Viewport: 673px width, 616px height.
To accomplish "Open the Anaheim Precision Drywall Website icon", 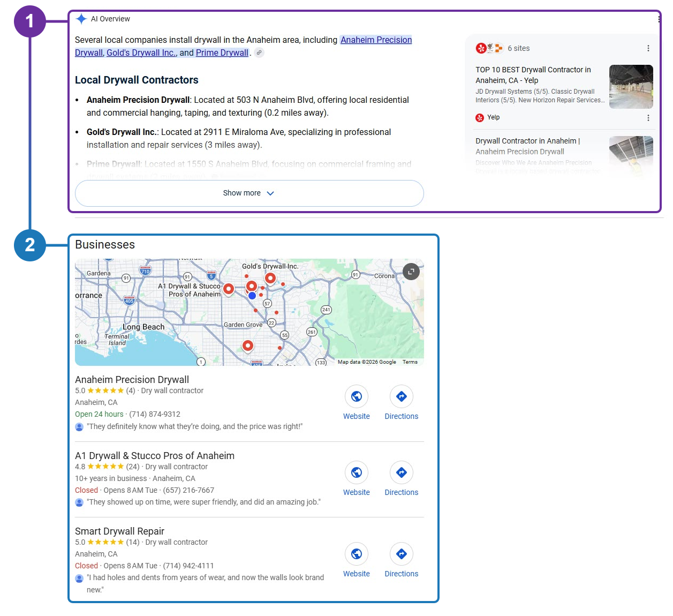I will click(357, 396).
